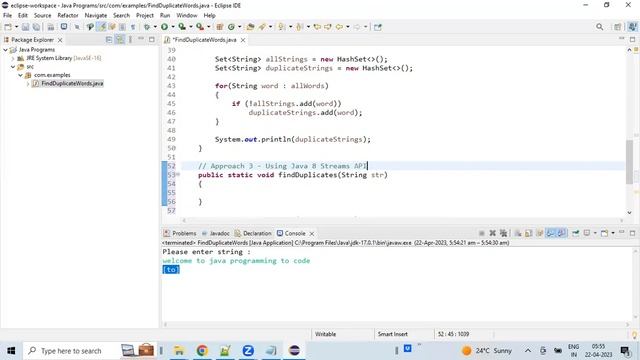Click the Open Perspective icon
This screenshot has height=360, width=640.
pos(618,27)
